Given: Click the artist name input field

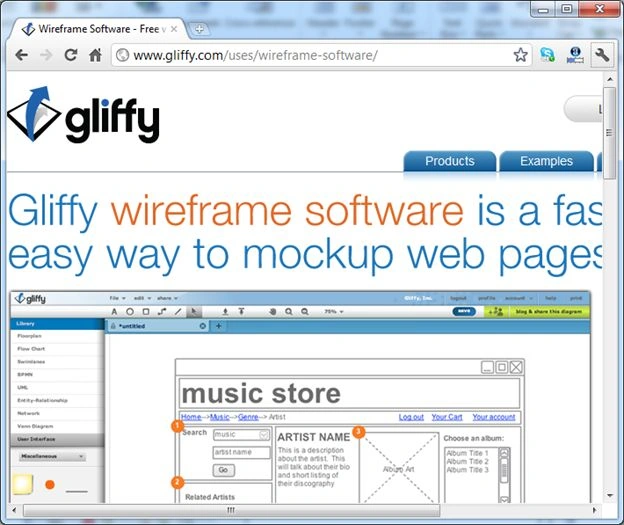Looking at the screenshot, I should (242, 453).
